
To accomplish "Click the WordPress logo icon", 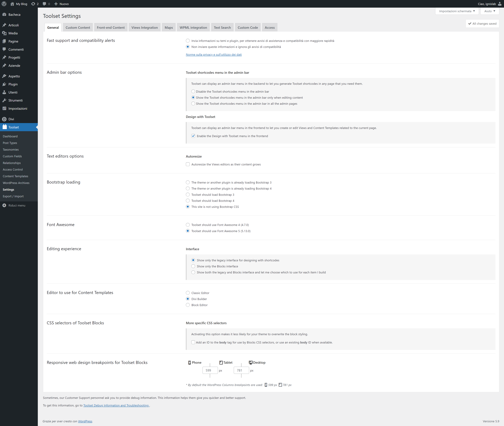I will click(4, 4).
